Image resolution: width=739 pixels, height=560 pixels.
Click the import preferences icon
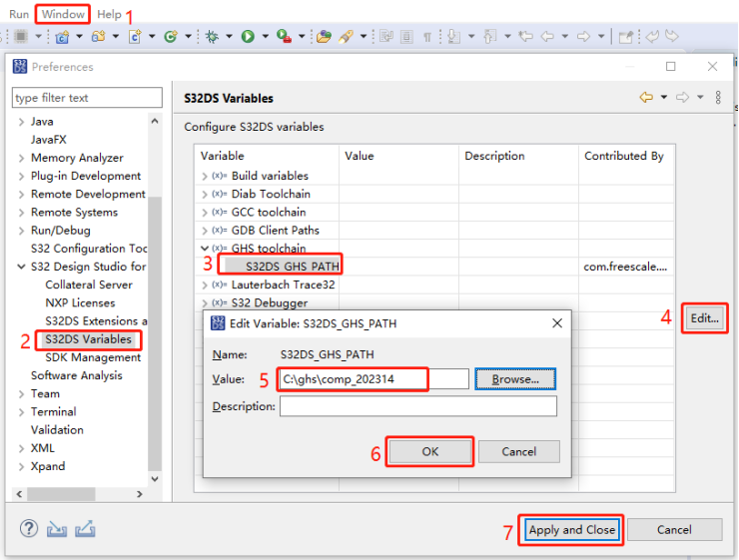point(58,529)
